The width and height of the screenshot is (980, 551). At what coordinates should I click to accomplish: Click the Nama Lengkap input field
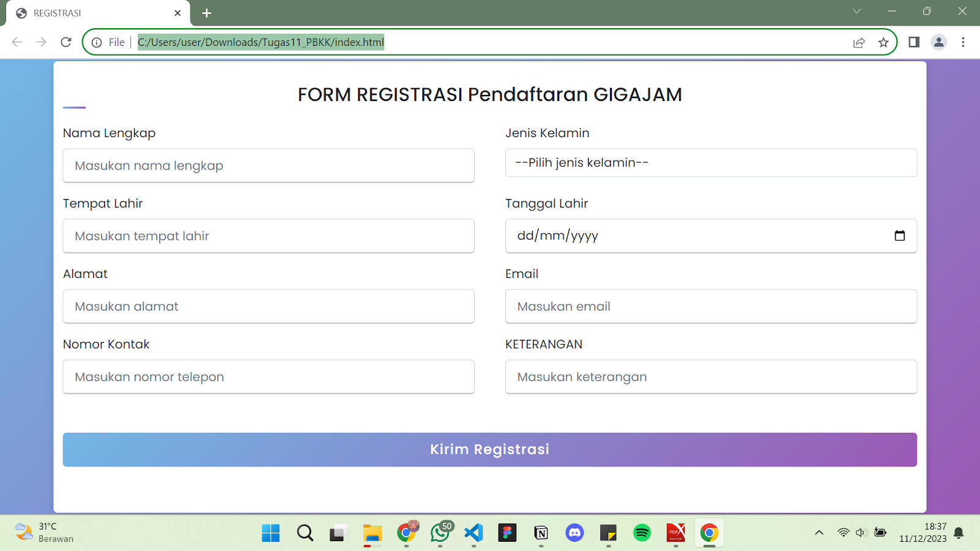[x=268, y=165]
